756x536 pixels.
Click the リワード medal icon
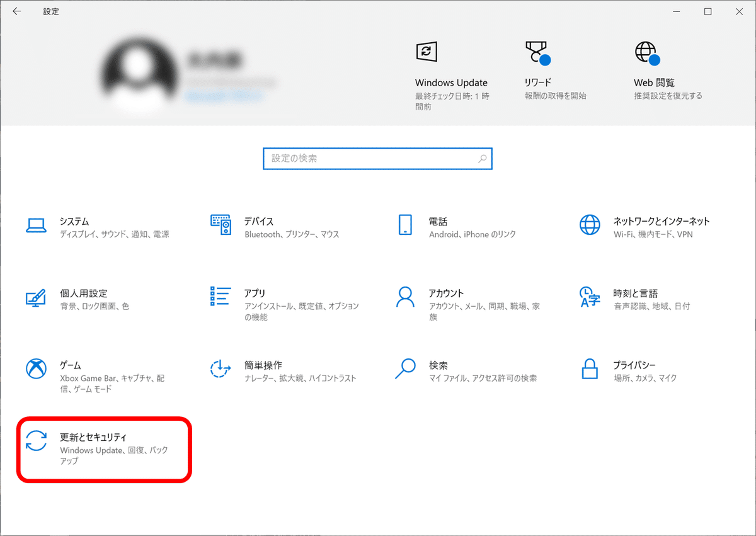[537, 53]
